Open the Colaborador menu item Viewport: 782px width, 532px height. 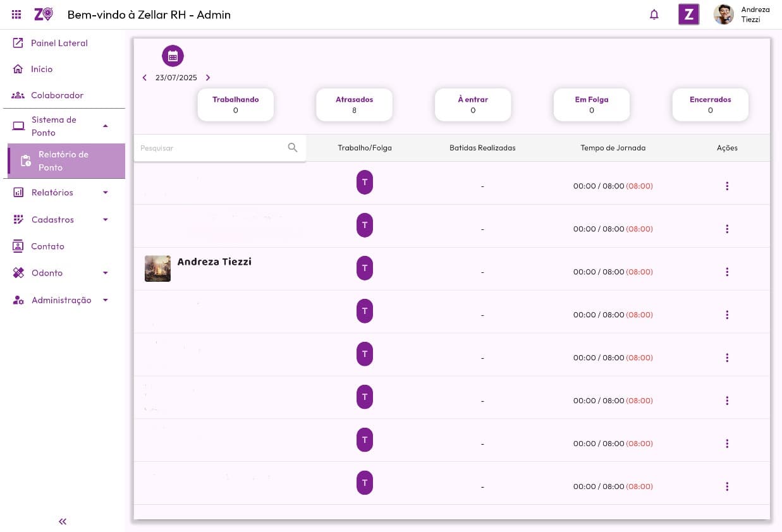coord(57,95)
